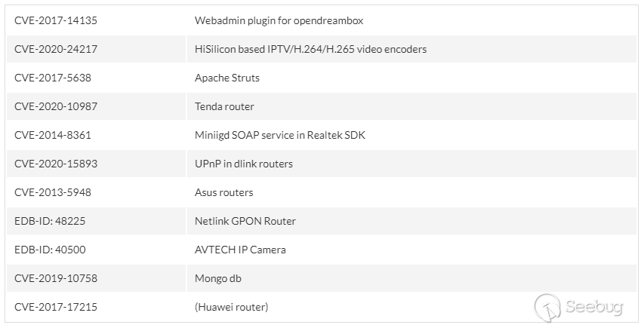
Task: Click the AVTECH IP Camera cell
Action: click(240, 250)
